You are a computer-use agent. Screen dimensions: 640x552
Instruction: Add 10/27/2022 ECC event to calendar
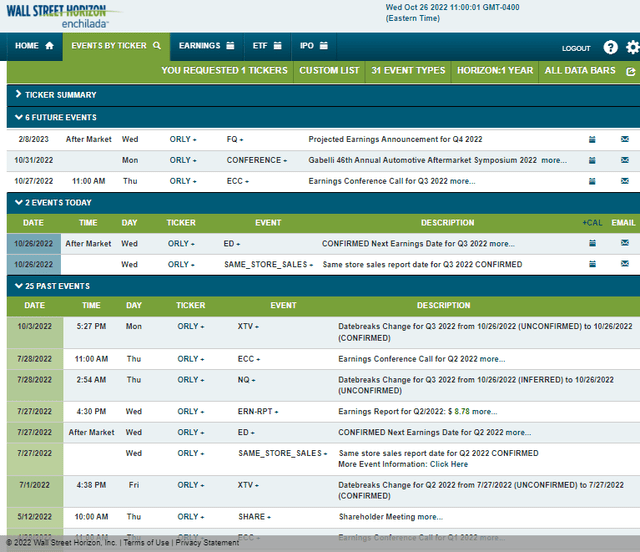(x=592, y=181)
